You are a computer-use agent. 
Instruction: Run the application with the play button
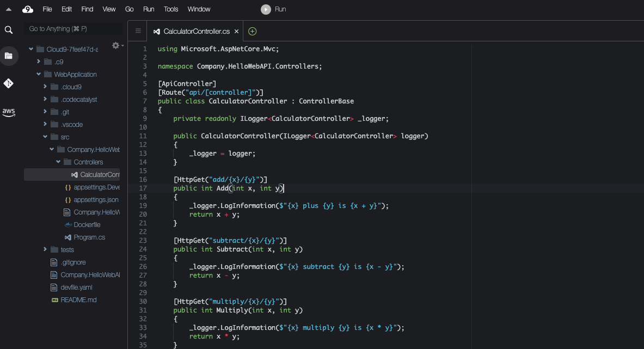265,9
